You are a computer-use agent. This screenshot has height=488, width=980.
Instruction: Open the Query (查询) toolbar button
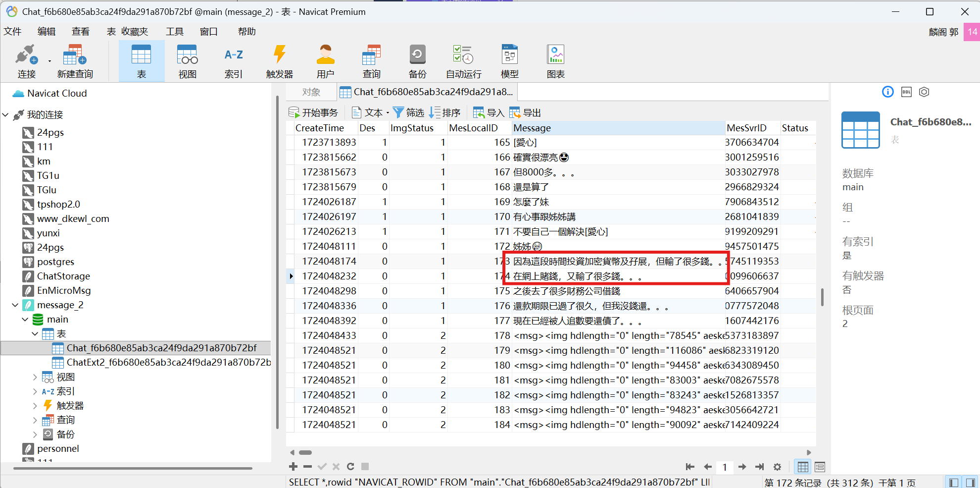coord(372,61)
